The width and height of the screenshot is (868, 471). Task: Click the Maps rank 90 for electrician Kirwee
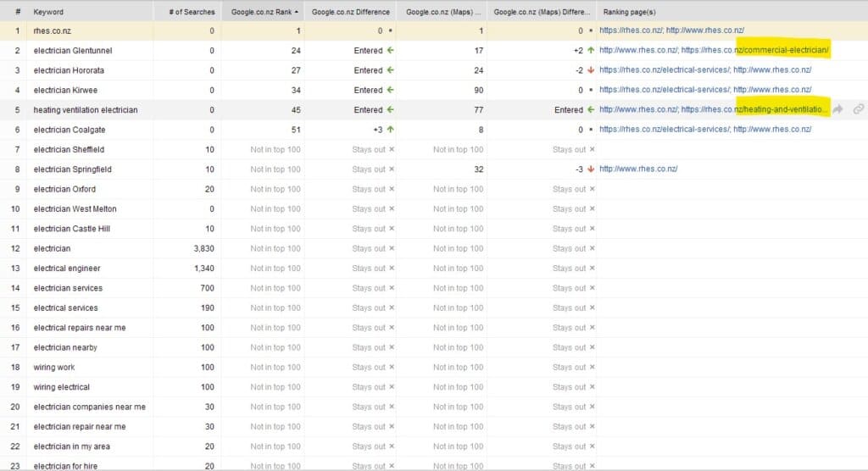click(x=478, y=90)
